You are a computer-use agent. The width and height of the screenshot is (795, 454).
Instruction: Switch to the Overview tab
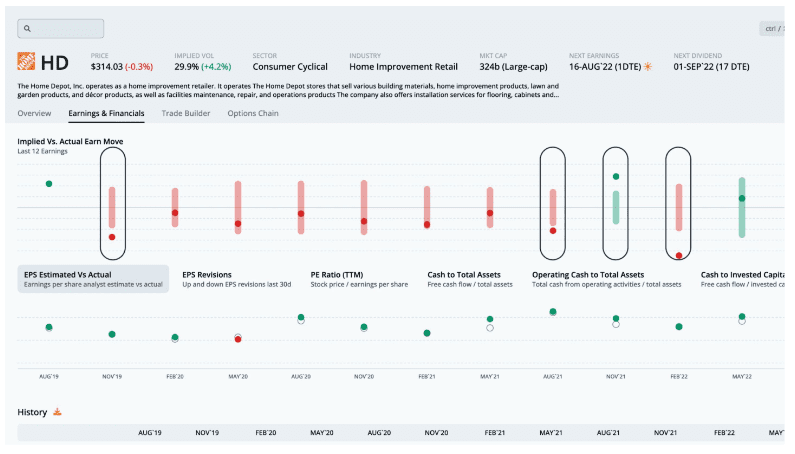pos(34,114)
